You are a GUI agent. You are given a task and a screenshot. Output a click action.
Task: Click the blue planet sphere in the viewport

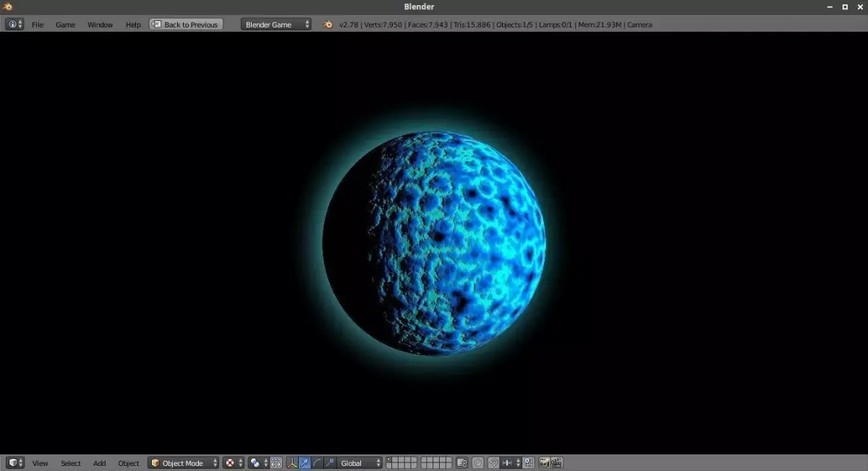(x=434, y=243)
